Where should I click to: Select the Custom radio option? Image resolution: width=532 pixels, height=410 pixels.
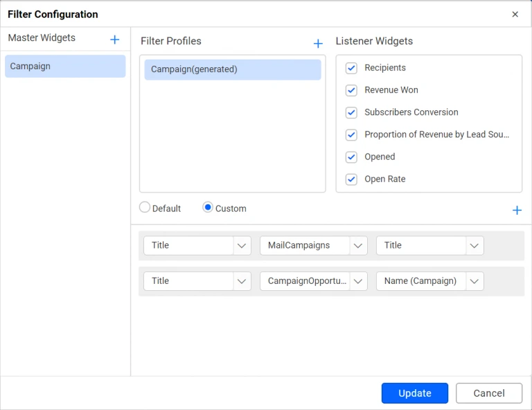pyautogui.click(x=208, y=208)
